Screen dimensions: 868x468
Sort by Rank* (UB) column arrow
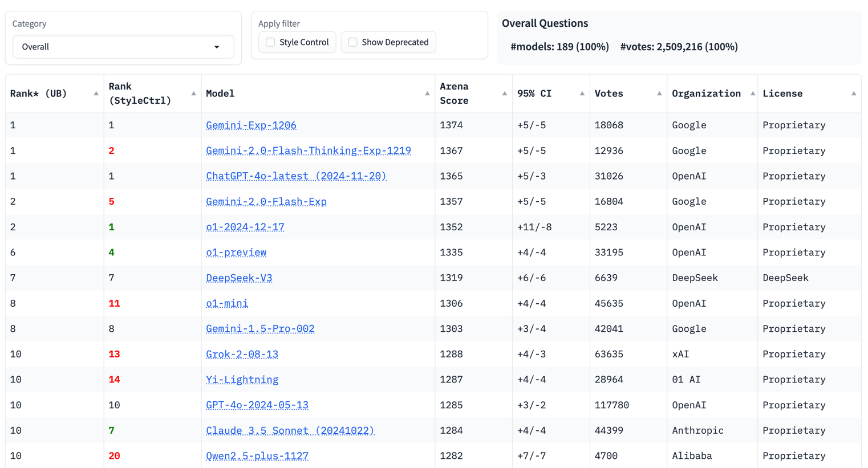pyautogui.click(x=96, y=93)
